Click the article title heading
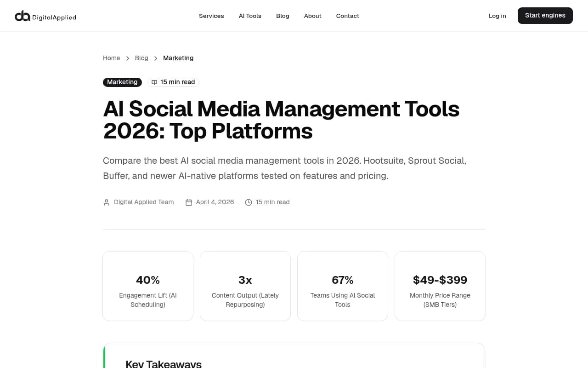This screenshot has width=588, height=368. coord(281,120)
